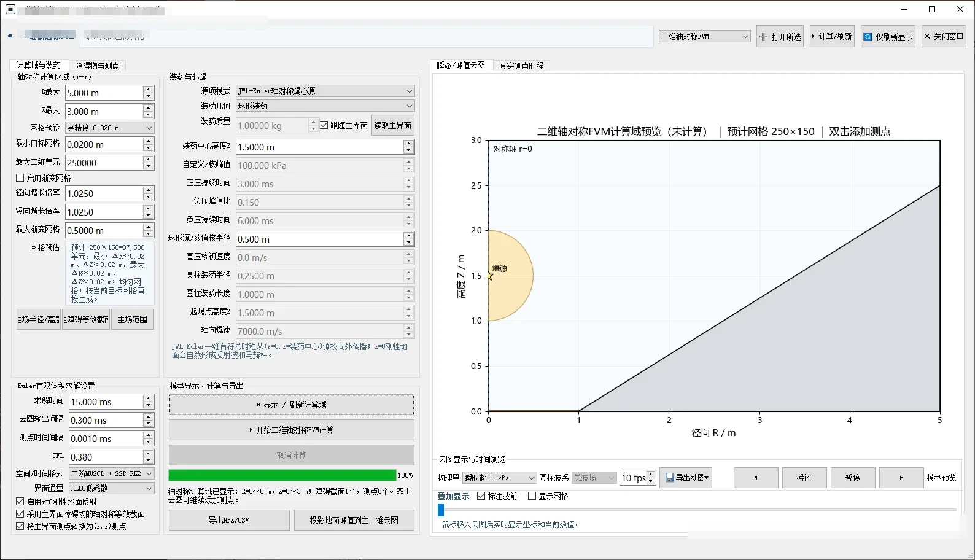
Task: Click the 显示 / 刷新计算域 button
Action: point(292,405)
